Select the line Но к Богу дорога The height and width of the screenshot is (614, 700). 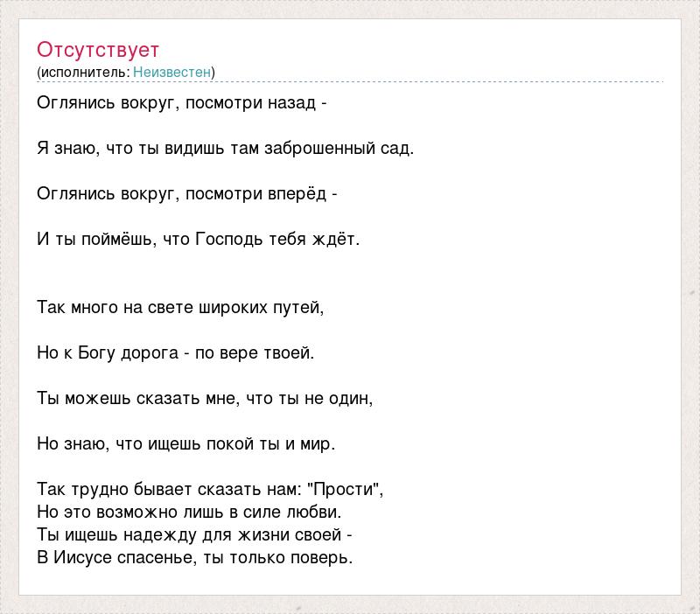175,352
